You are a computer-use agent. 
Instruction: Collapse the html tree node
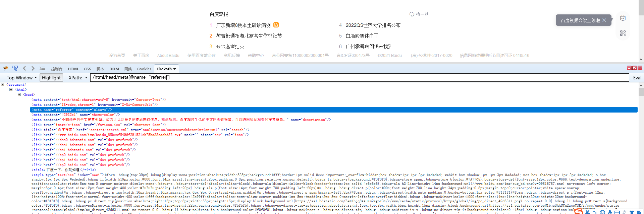point(11,90)
